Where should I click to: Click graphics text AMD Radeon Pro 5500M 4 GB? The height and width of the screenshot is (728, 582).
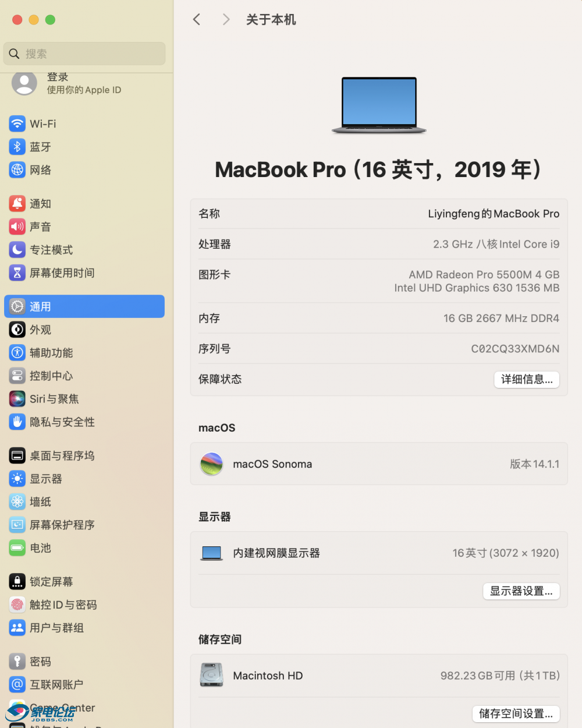click(x=484, y=274)
